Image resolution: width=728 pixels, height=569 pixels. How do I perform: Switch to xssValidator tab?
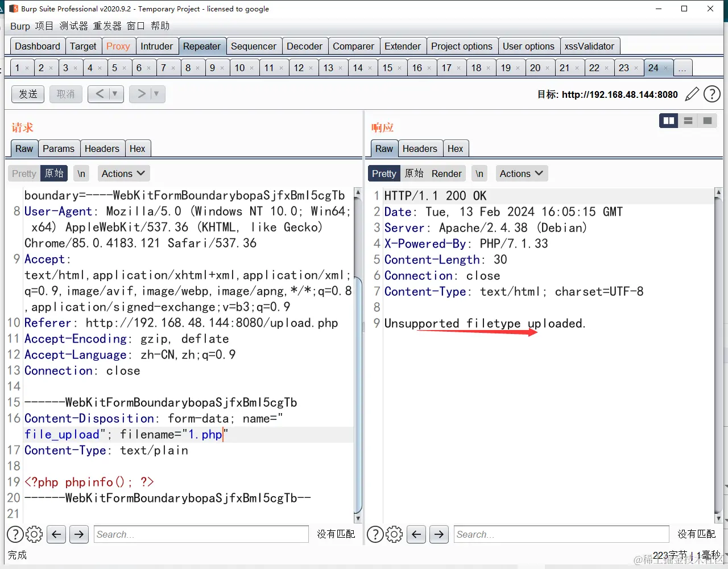pos(589,47)
